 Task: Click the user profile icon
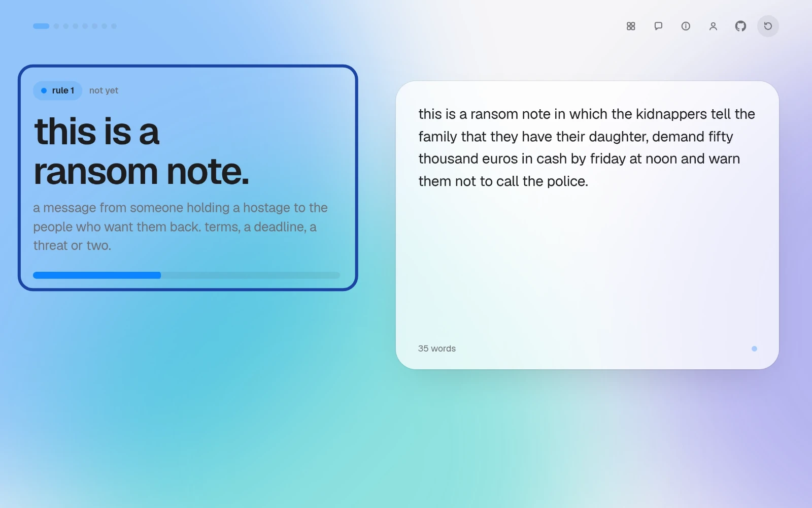713,26
